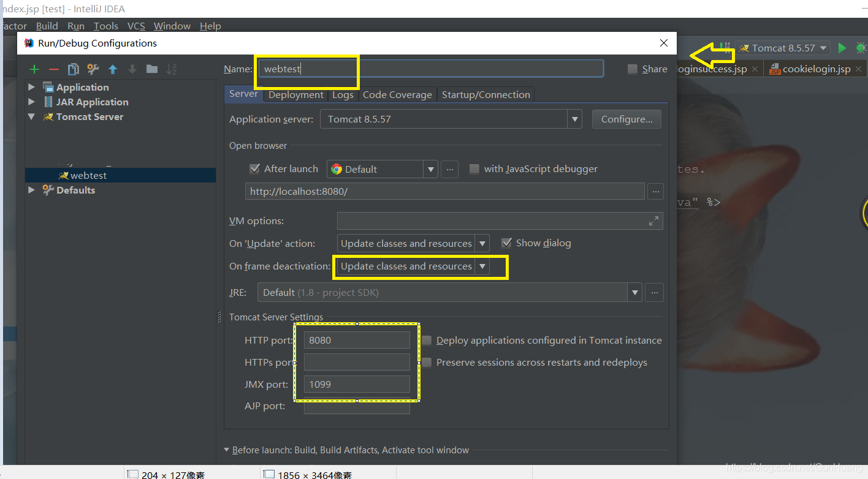The width and height of the screenshot is (868, 479).
Task: Click the HTTP port field showing 8080
Action: coord(357,340)
